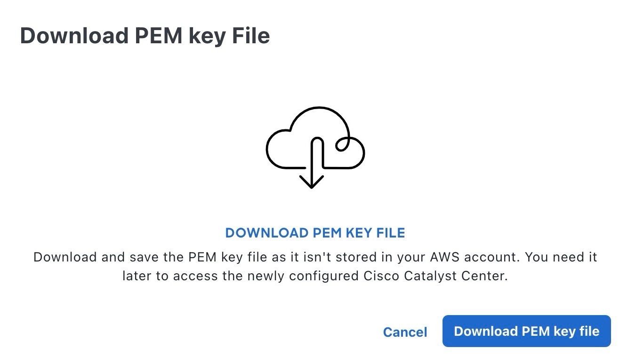Cancel the PEM key download dialog
628x364 pixels.
pyautogui.click(x=405, y=332)
